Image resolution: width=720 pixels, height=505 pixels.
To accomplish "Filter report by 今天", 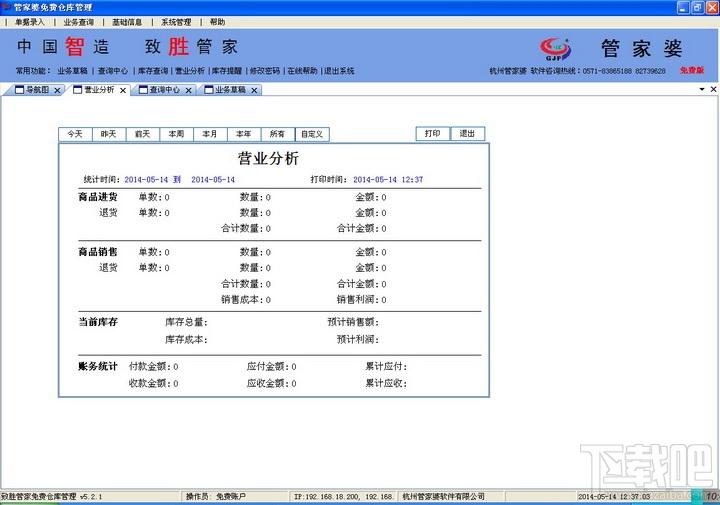I will point(75,134).
